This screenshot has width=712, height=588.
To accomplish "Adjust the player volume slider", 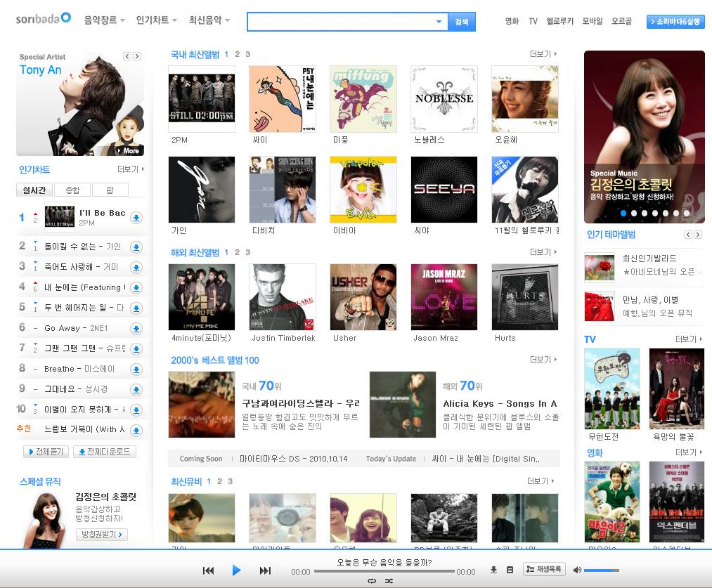I will 602,570.
